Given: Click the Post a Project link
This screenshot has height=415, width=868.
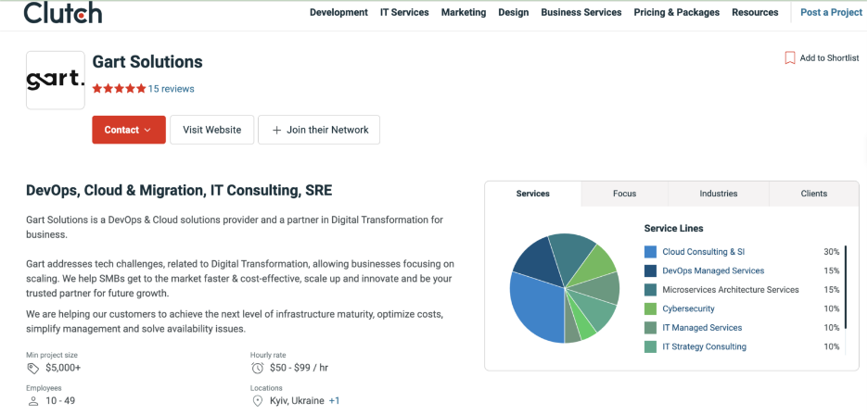Looking at the screenshot, I should click(x=832, y=12).
